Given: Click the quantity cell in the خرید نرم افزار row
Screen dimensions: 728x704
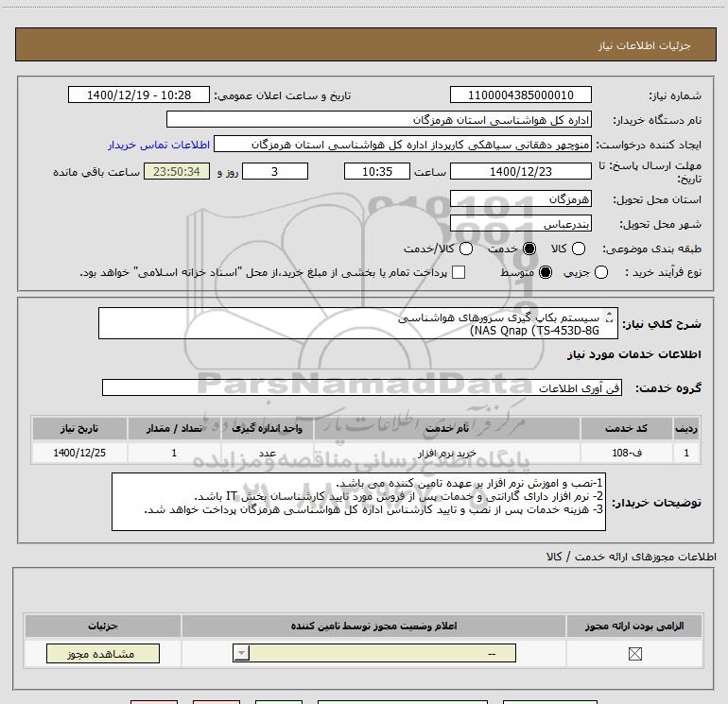Looking at the screenshot, I should coord(174,453).
